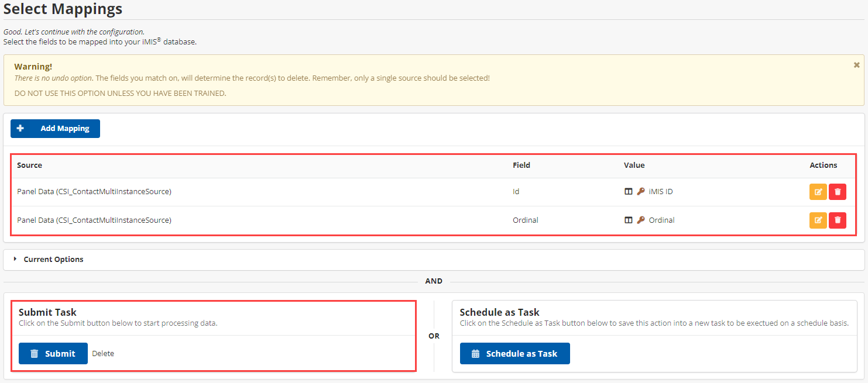Click the Source column header
This screenshot has width=868, height=383.
(30, 165)
